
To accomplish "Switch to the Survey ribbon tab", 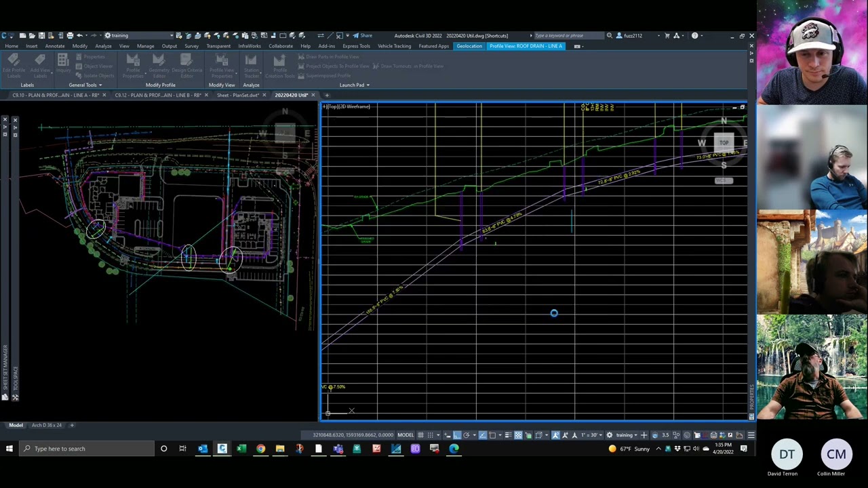I will (x=191, y=46).
